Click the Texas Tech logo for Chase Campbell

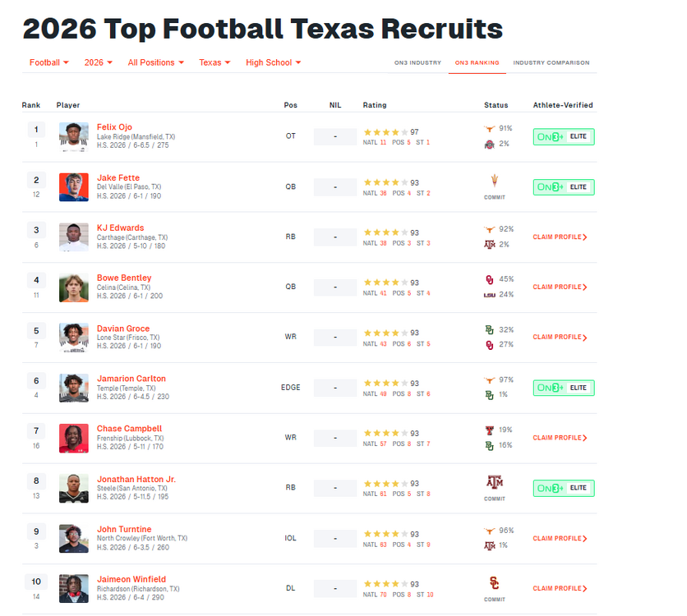tap(491, 430)
